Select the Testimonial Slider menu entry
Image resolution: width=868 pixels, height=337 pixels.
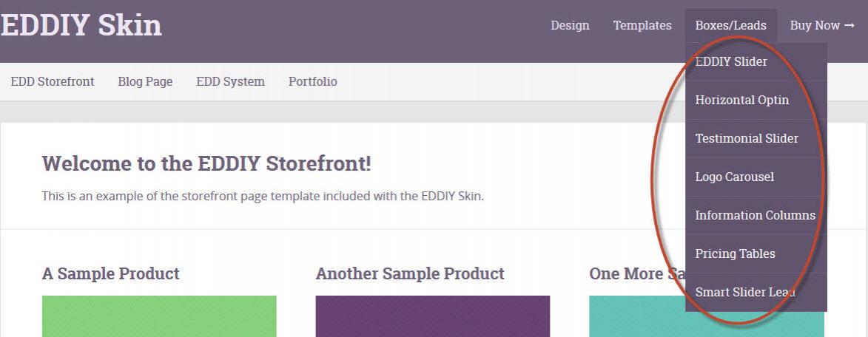747,139
